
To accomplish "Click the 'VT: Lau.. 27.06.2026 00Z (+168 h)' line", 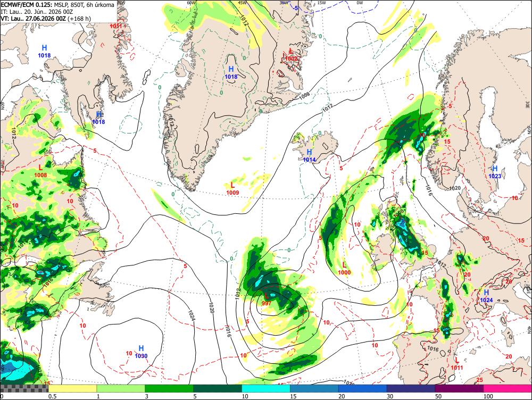I will point(46,18).
